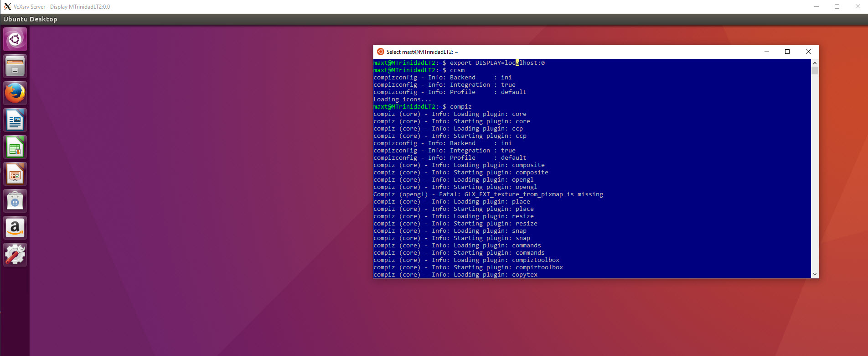This screenshot has height=356, width=868.
Task: Minimize the maxt@MTrinidadLT2 terminal window
Action: [767, 52]
